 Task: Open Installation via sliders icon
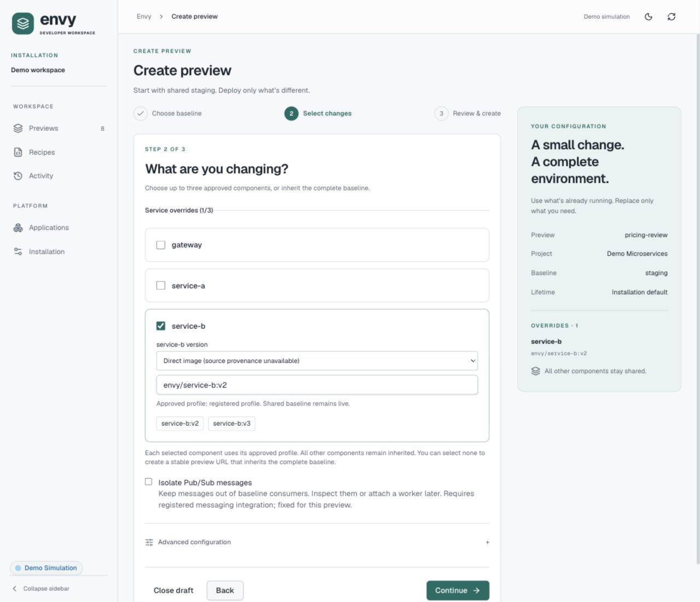pos(18,252)
